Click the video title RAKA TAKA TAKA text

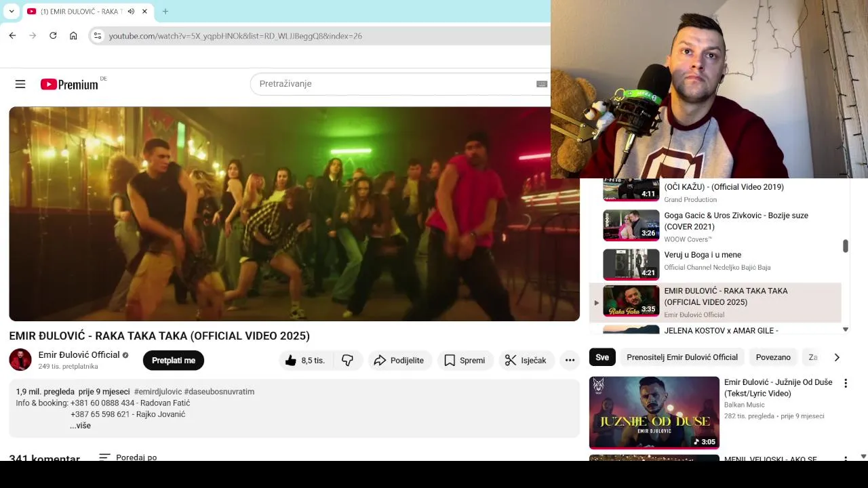[x=159, y=335]
